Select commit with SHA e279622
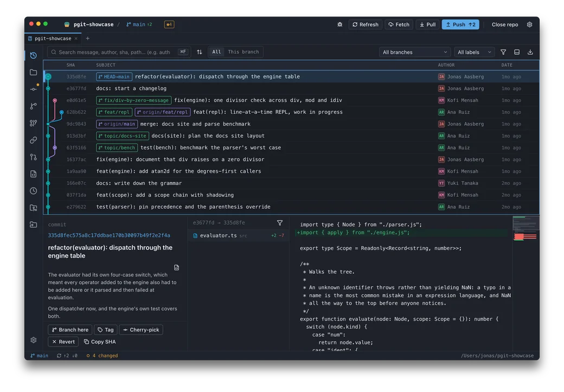Screen dimensions: 564x392 click(291, 207)
